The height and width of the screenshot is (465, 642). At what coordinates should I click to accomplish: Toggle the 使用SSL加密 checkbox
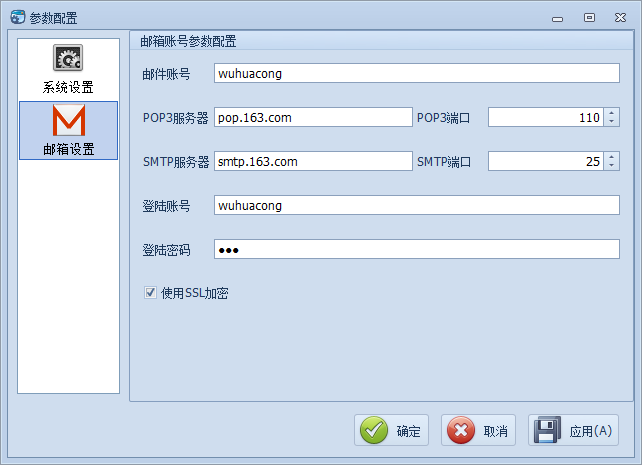click(x=150, y=293)
